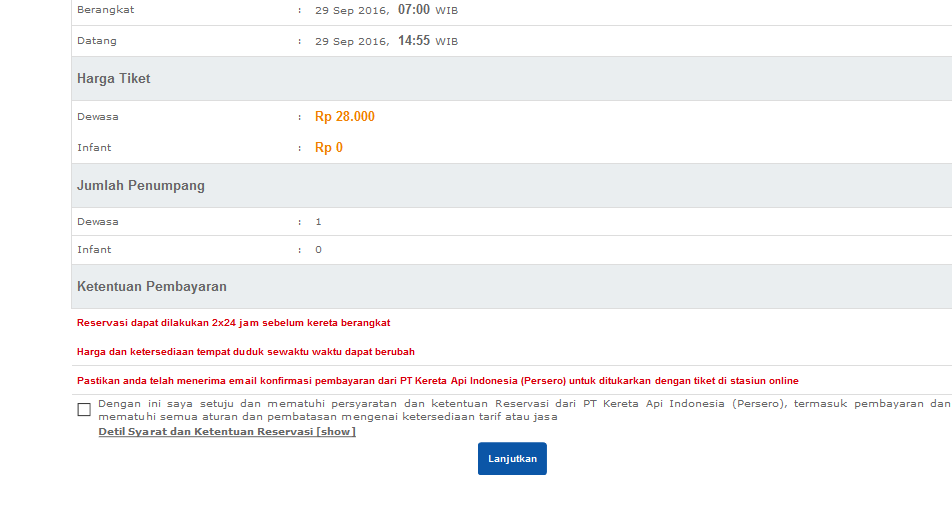
Task: Click the Dewasa passenger count value 1
Action: tap(319, 222)
